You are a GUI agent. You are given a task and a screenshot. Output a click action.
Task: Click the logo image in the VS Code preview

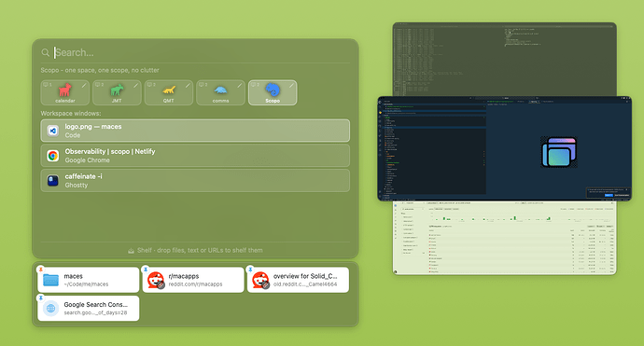[559, 152]
